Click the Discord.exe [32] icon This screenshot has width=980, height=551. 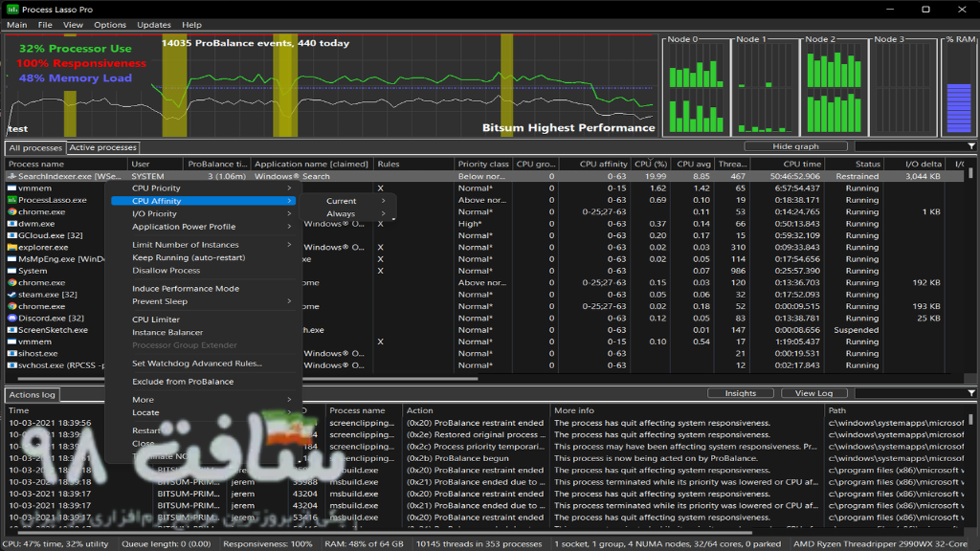tap(11, 318)
